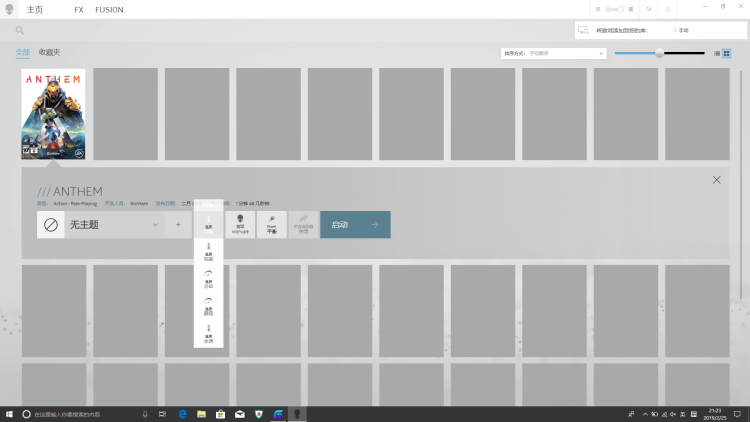Image resolution: width=750 pixels, height=422 pixels.
Task: Show hidden system tray icons
Action: click(x=645, y=414)
